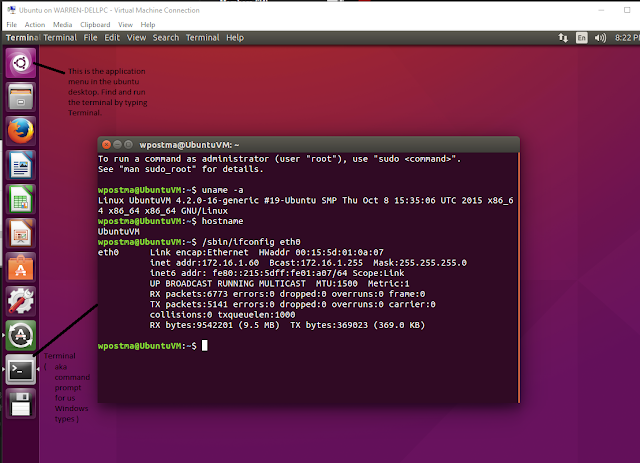640x463 pixels.
Task: Open the Hyper-V File menu
Action: click(x=11, y=24)
